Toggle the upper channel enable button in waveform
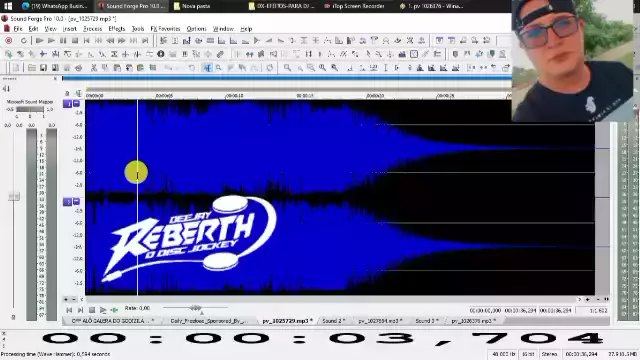The width and height of the screenshot is (640, 360). click(67, 104)
